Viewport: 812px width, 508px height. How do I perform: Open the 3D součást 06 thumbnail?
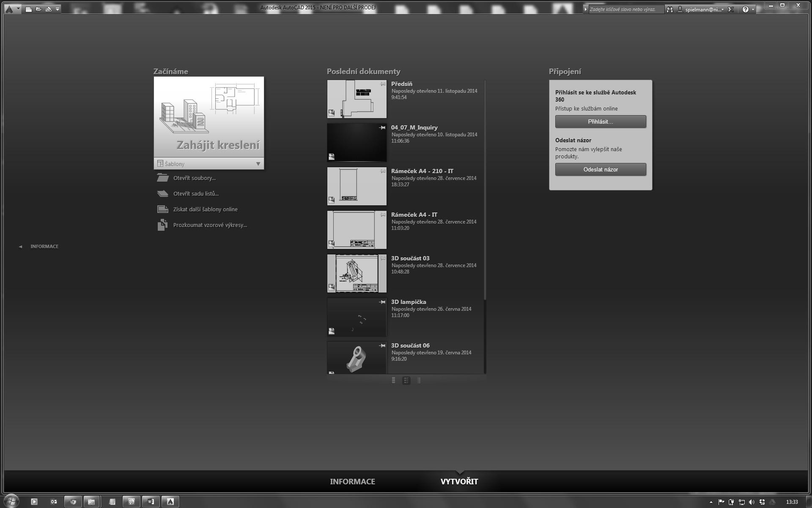(x=357, y=358)
